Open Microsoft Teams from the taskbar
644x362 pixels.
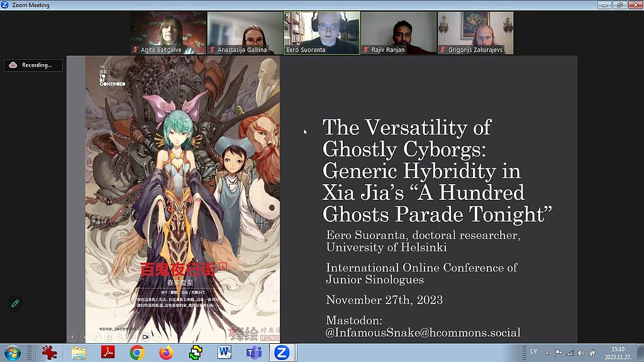[x=254, y=353]
